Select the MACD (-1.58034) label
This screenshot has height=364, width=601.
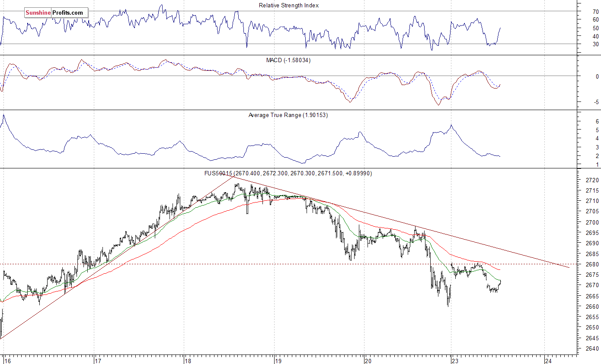pos(288,60)
